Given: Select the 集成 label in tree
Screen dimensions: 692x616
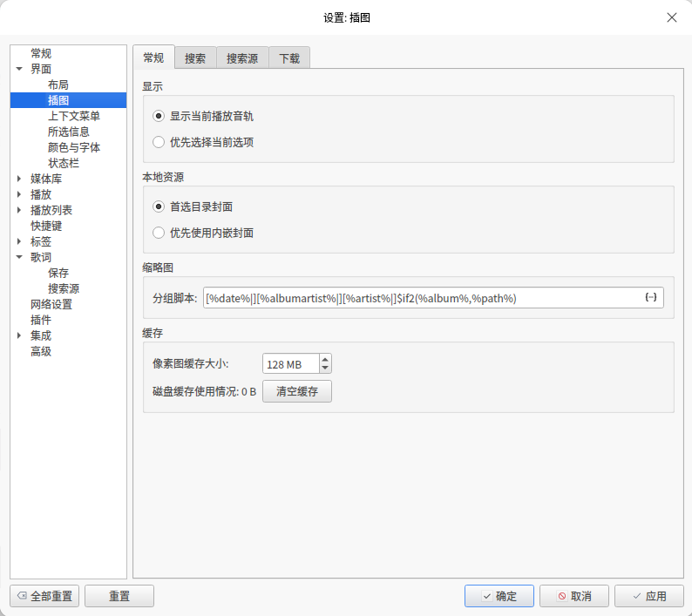Looking at the screenshot, I should (41, 335).
